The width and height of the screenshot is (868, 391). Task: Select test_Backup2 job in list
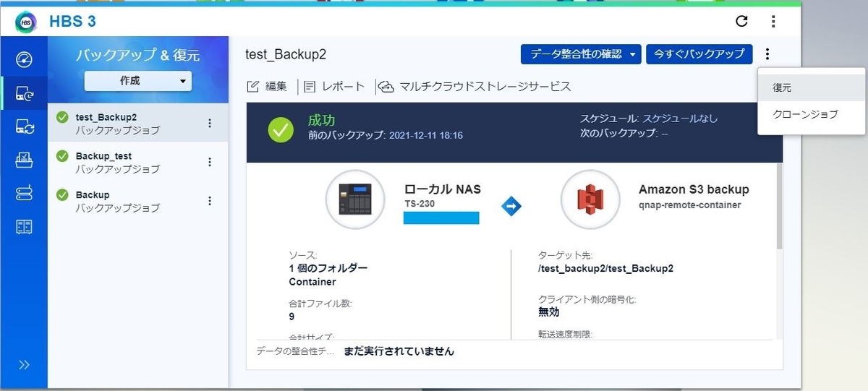coord(137,123)
